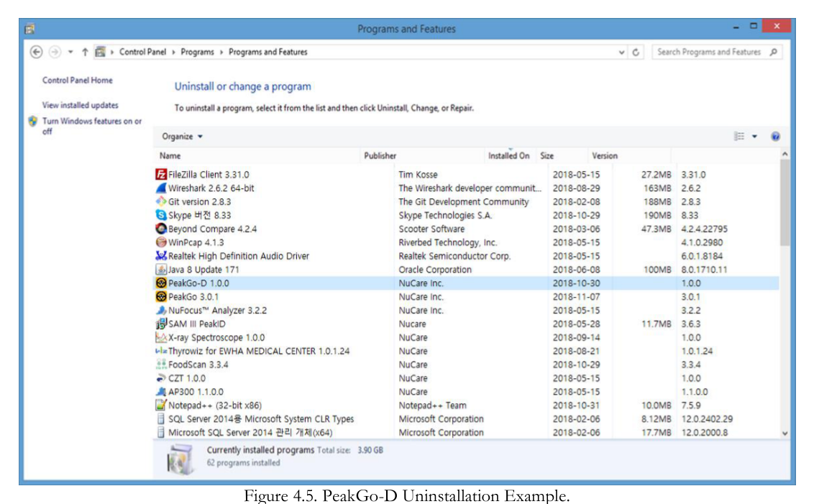The height and width of the screenshot is (504, 814).
Task: Sort by the Installed On column header
Action: tap(509, 156)
